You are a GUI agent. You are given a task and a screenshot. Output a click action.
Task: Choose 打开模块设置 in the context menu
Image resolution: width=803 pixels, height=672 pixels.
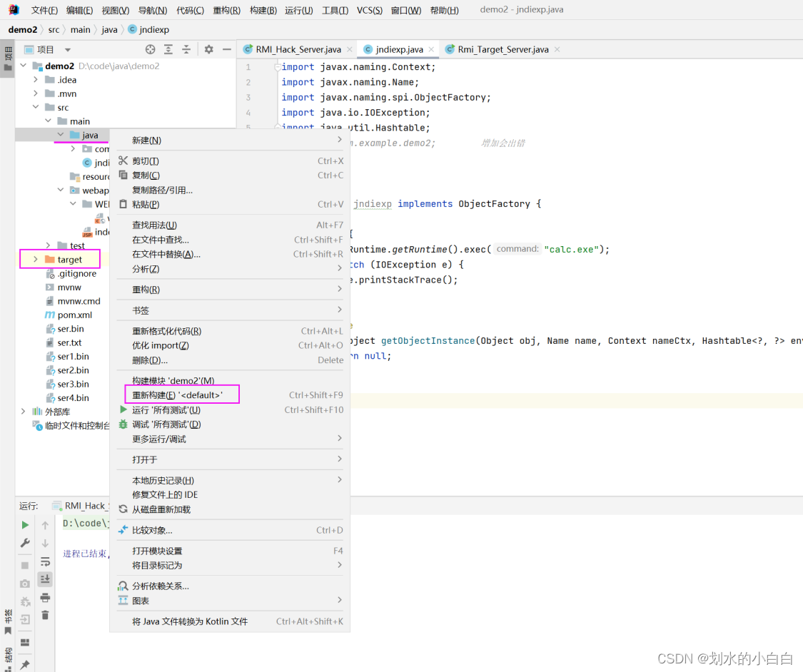[229, 551]
